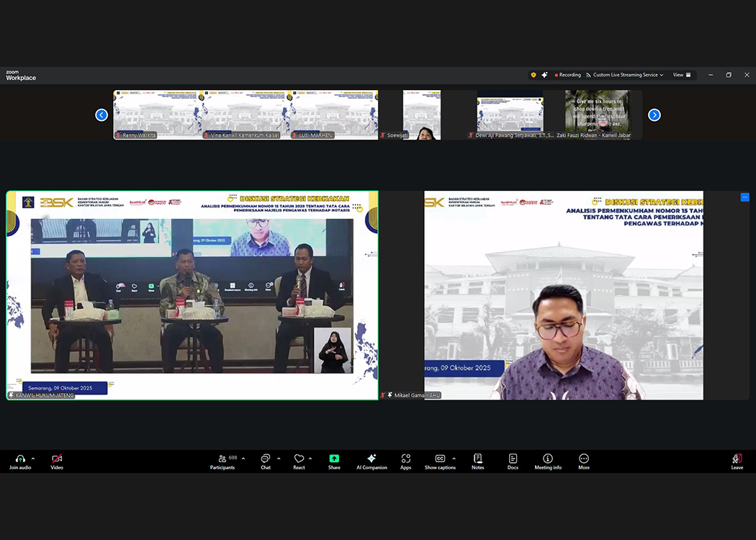Click the Join audio headphone icon

click(x=19, y=459)
